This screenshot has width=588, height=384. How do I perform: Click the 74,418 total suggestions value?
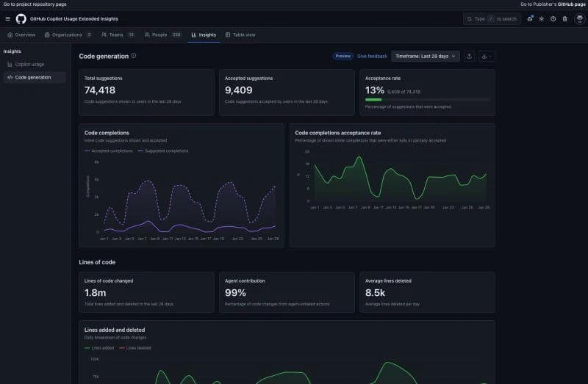click(100, 90)
